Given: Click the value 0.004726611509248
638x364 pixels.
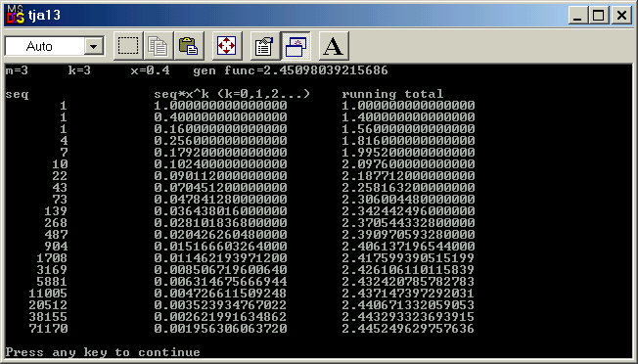Looking at the screenshot, I should pyautogui.click(x=220, y=294).
